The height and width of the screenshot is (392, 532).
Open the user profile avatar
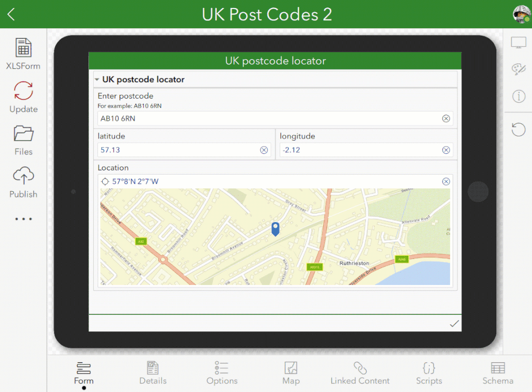(522, 14)
